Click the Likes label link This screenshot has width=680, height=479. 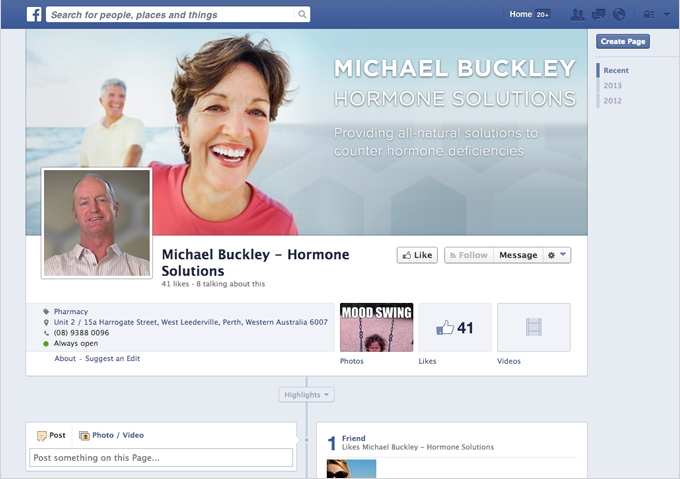click(427, 361)
